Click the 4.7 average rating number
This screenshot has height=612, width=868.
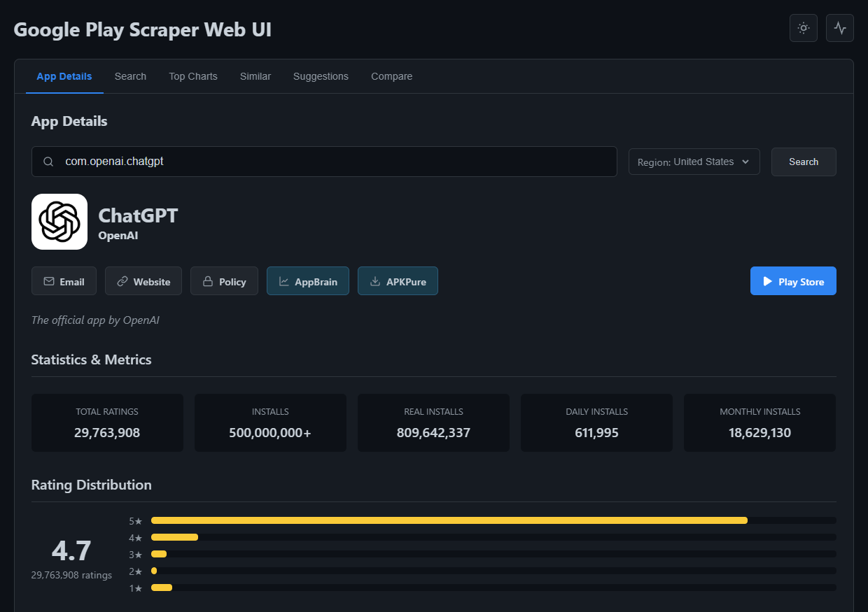pyautogui.click(x=71, y=551)
